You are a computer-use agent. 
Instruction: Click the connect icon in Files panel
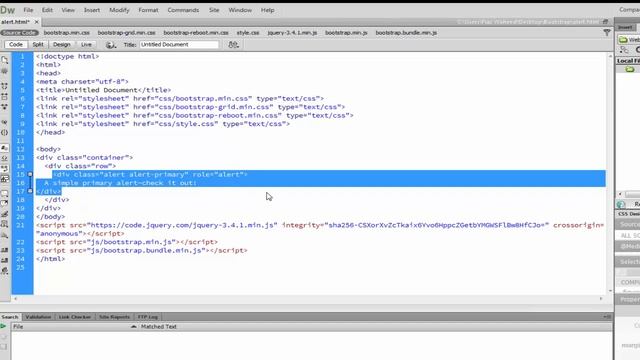[624, 50]
